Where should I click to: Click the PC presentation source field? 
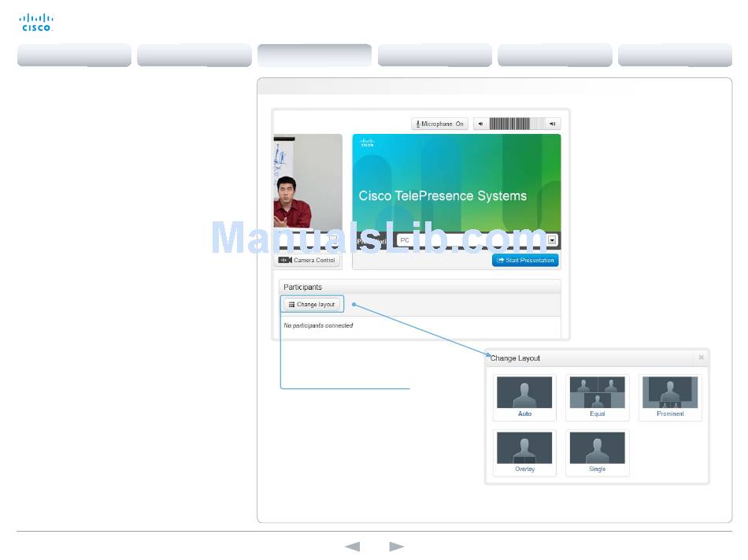[470, 240]
